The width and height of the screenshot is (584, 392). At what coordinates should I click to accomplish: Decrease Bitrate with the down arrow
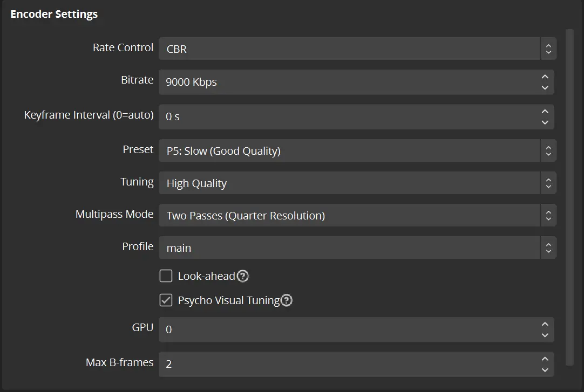pyautogui.click(x=545, y=87)
